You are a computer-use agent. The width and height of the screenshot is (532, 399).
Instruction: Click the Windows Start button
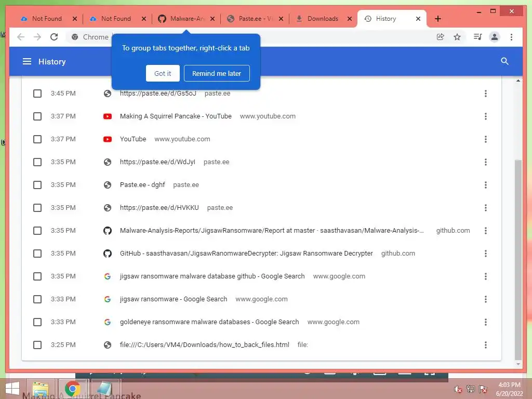coord(12,389)
